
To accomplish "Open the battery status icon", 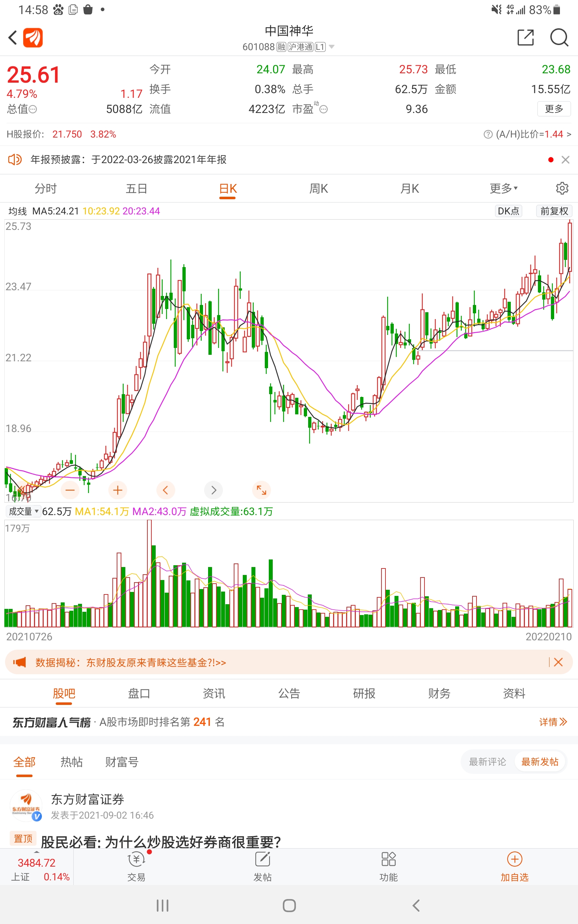I will tap(557, 9).
